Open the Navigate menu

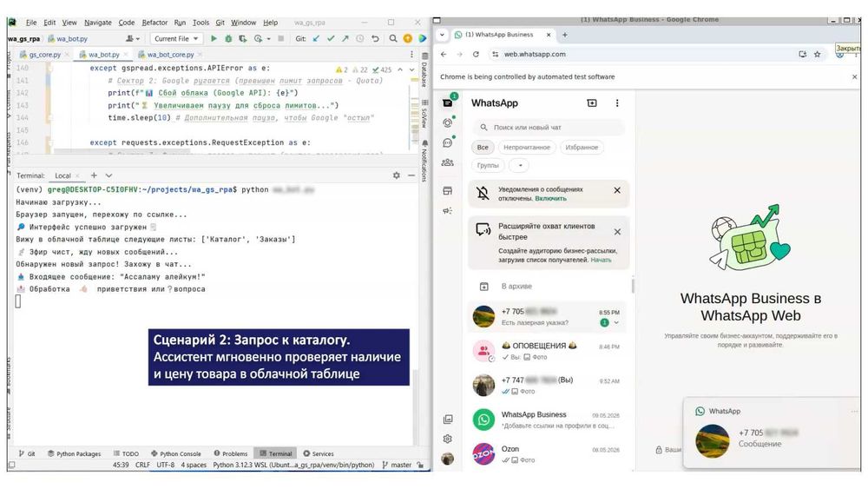click(x=97, y=23)
